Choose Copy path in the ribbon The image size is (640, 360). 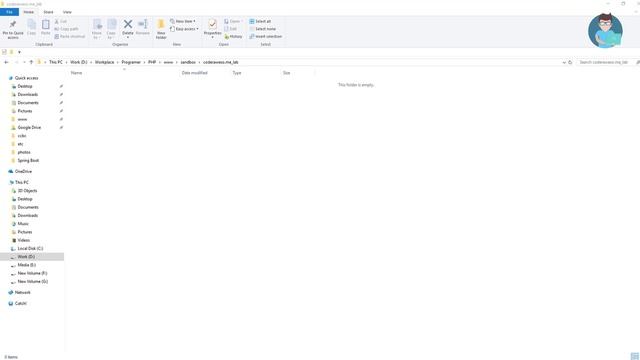[66, 29]
